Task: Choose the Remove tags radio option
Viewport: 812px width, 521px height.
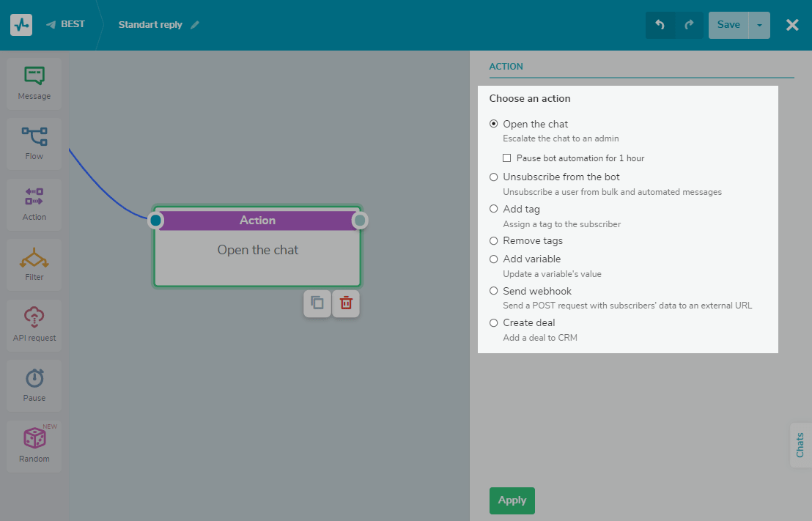Action: (x=493, y=241)
